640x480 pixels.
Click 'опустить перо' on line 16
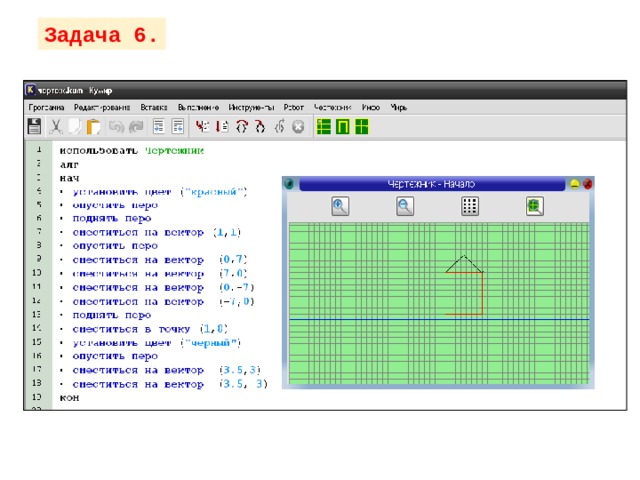pyautogui.click(x=115, y=356)
